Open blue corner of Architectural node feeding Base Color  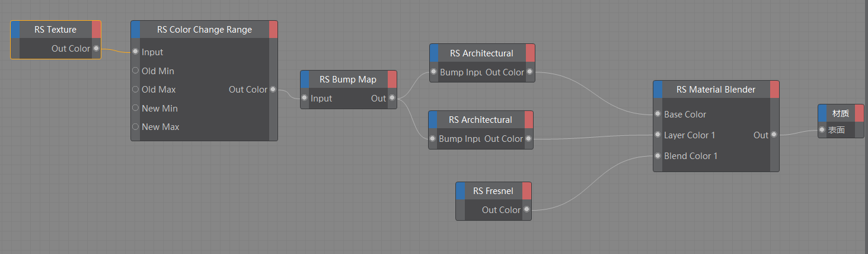[x=435, y=53]
